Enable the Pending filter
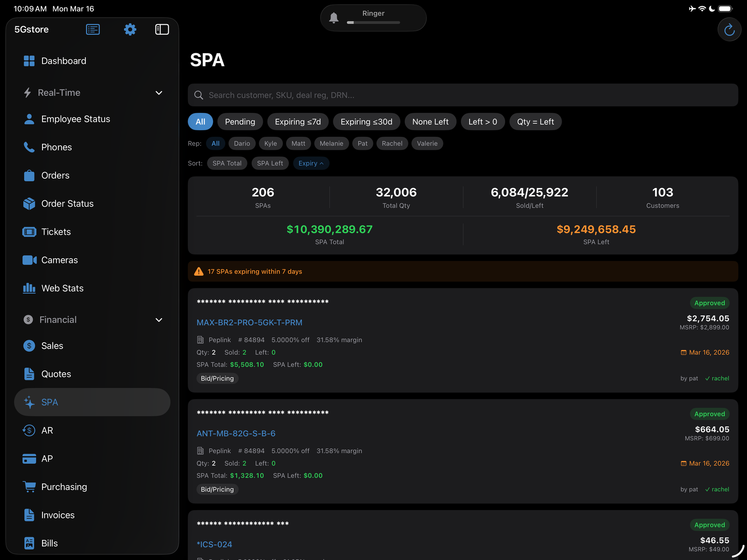 pos(240,121)
